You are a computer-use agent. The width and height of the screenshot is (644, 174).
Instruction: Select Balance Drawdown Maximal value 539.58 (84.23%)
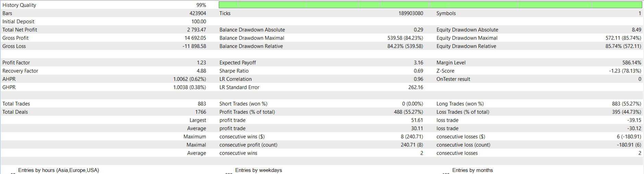pos(405,38)
